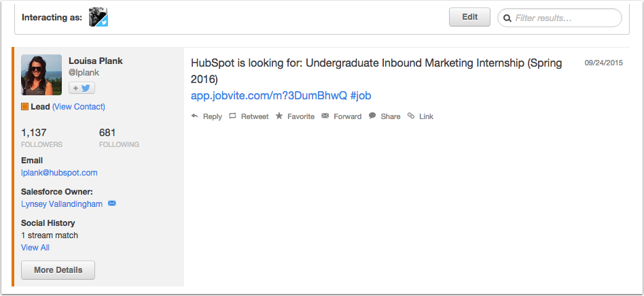Open the app.jobvite.com/m?3DumBhwQ link

[x=268, y=95]
